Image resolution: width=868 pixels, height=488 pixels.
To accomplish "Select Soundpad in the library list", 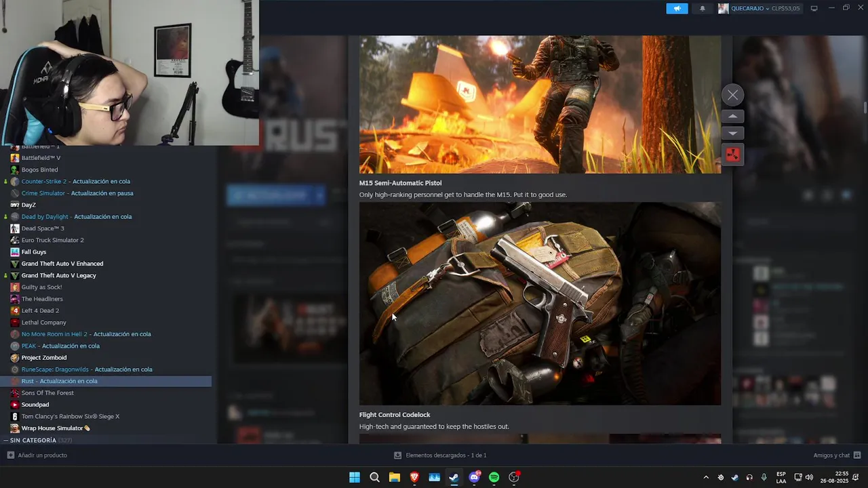I will 35,405.
